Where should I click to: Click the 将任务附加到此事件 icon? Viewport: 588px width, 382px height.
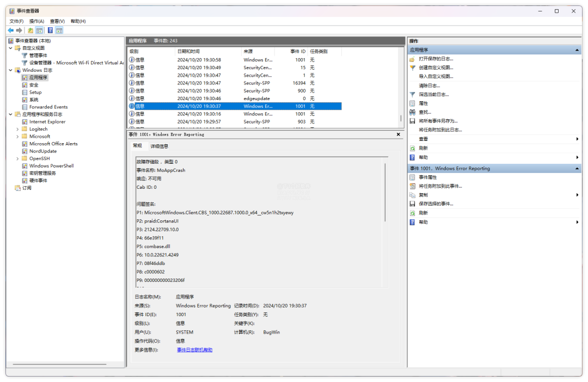412,186
